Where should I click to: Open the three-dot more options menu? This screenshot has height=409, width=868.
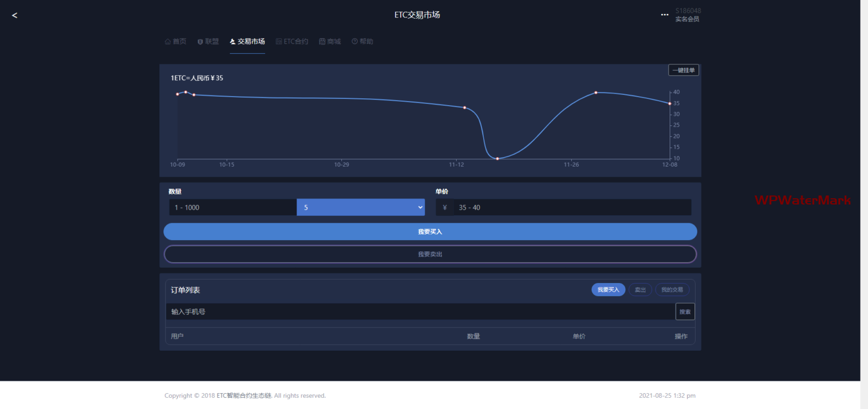(665, 15)
